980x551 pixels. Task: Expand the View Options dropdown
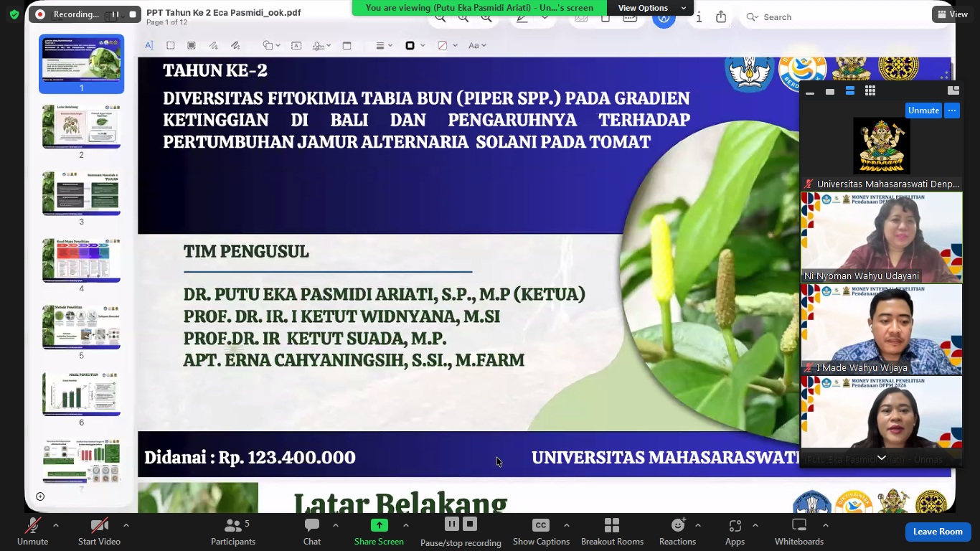coord(652,8)
